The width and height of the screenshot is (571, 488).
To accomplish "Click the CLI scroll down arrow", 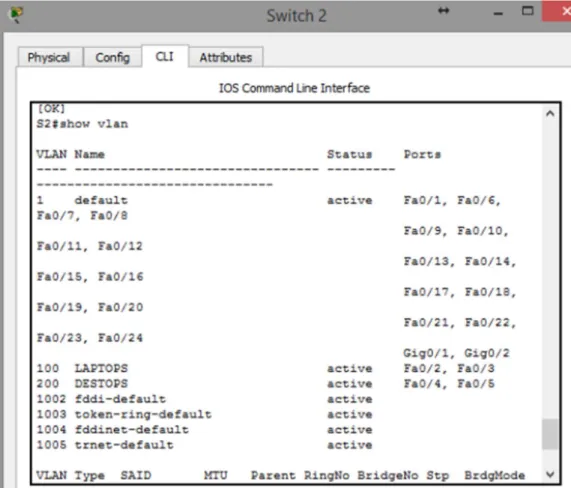I will coord(550,474).
